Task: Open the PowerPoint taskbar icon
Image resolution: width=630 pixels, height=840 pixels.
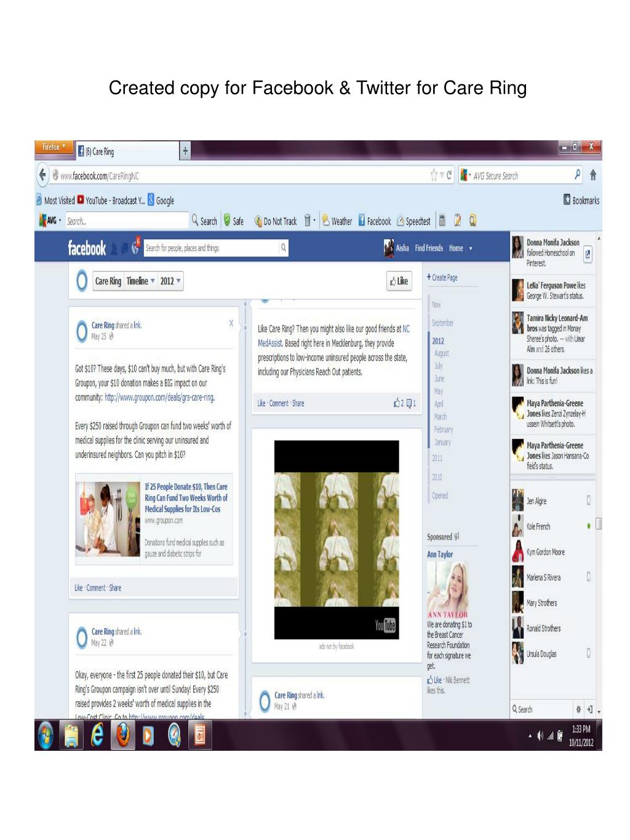Action: pyautogui.click(x=200, y=735)
